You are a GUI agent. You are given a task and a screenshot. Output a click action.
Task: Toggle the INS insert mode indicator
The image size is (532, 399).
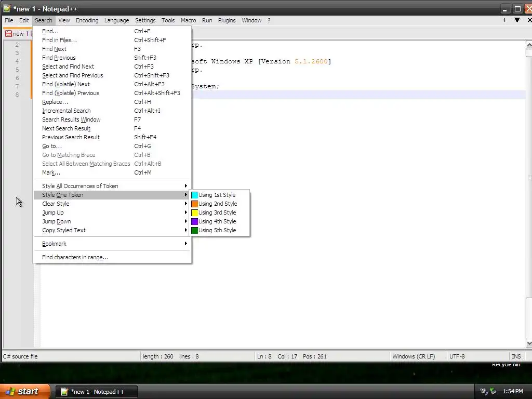pyautogui.click(x=516, y=356)
